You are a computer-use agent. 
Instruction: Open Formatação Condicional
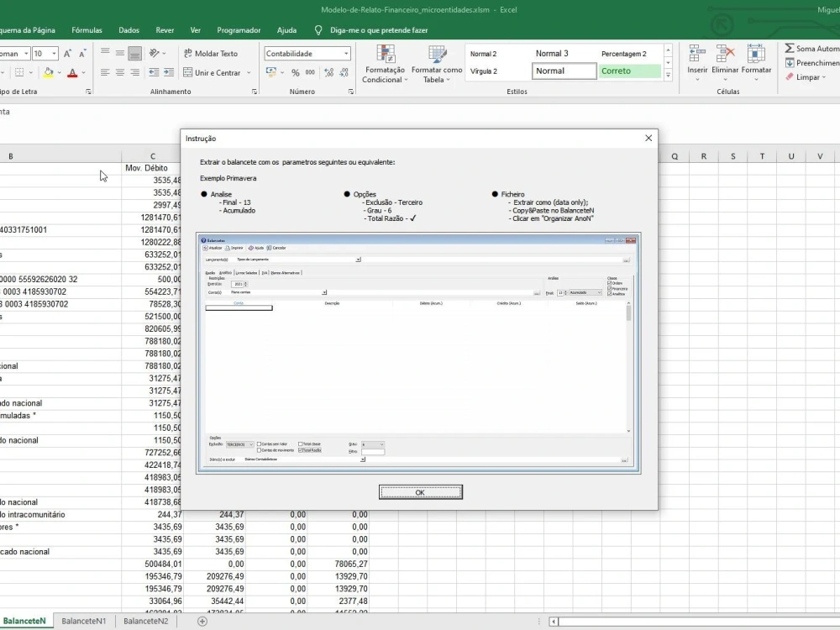(385, 65)
